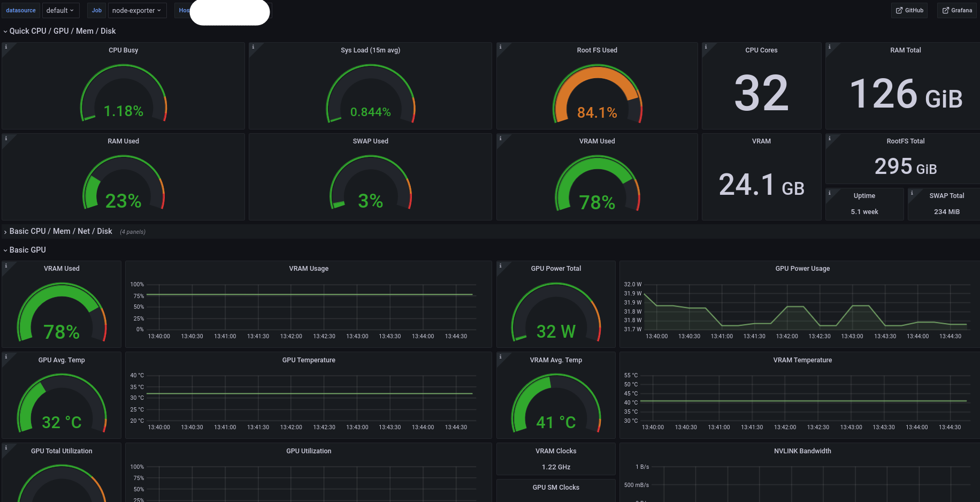Click the 32 W GPU Power gauge
980x502 pixels.
556,313
